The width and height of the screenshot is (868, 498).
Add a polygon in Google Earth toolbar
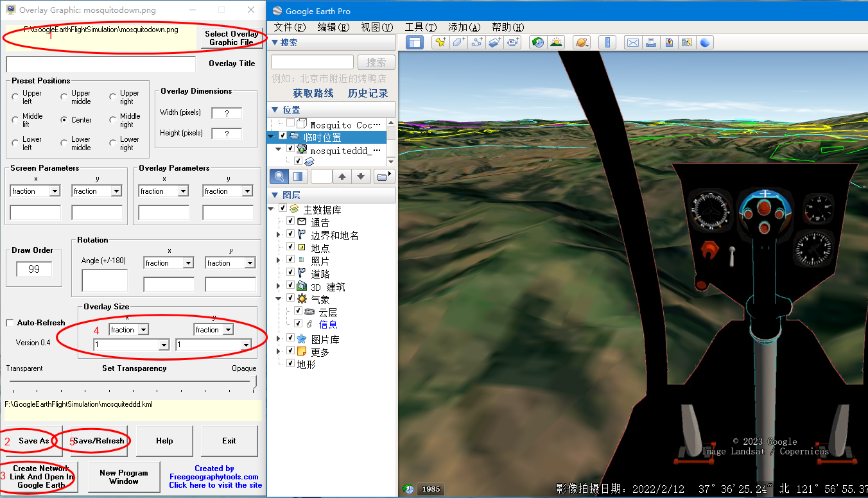[x=458, y=42]
